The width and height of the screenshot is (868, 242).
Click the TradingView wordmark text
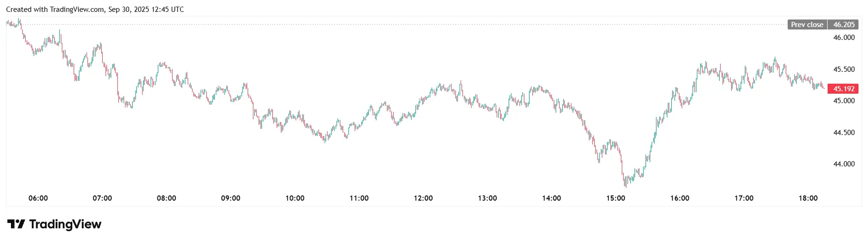click(x=65, y=224)
